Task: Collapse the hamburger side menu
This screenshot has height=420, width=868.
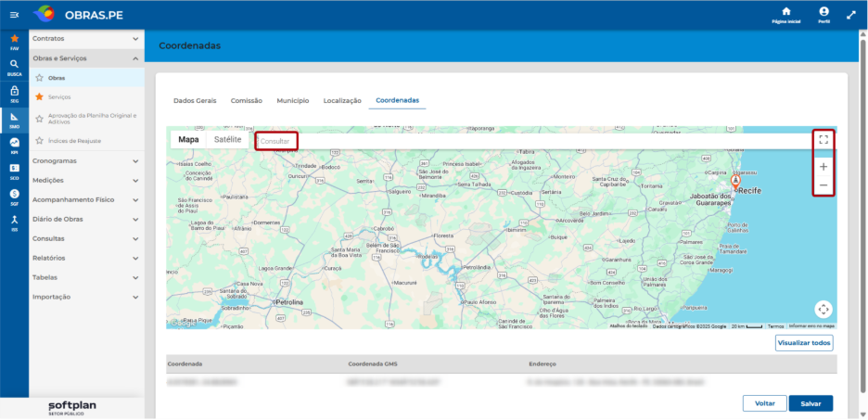Action: point(15,15)
